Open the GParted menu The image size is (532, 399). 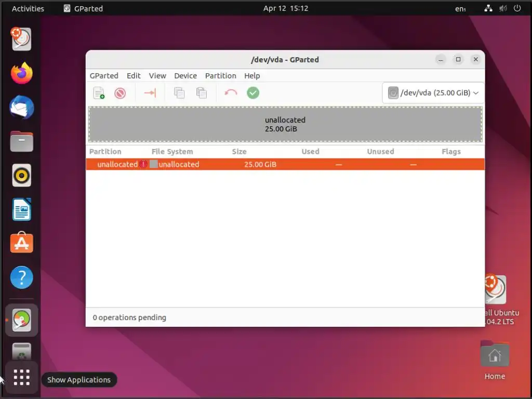[x=104, y=76]
